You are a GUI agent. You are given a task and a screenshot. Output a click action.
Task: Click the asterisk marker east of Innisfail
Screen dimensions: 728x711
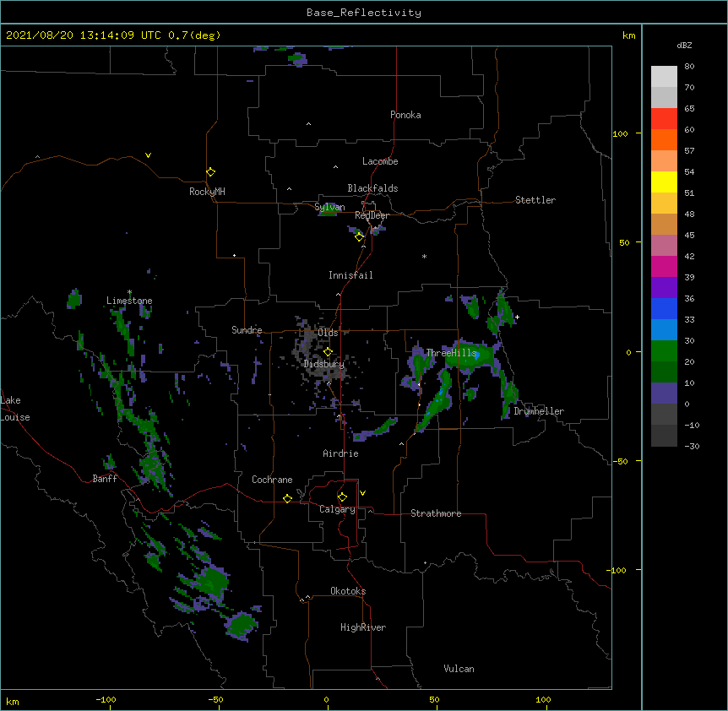tap(424, 256)
